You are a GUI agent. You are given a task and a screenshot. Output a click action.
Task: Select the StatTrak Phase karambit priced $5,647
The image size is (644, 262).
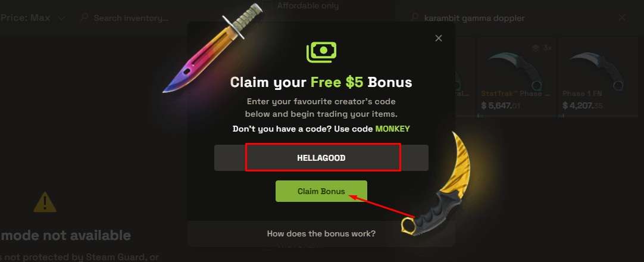point(516,77)
